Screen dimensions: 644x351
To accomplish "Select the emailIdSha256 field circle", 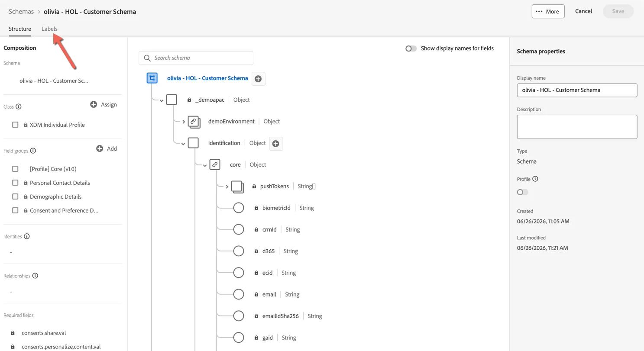I will (239, 316).
